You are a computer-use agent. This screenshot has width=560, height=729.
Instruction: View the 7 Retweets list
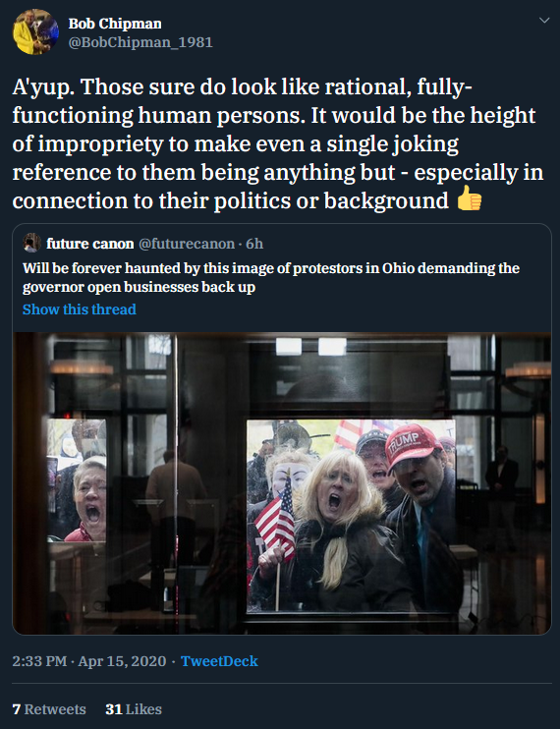click(49, 709)
